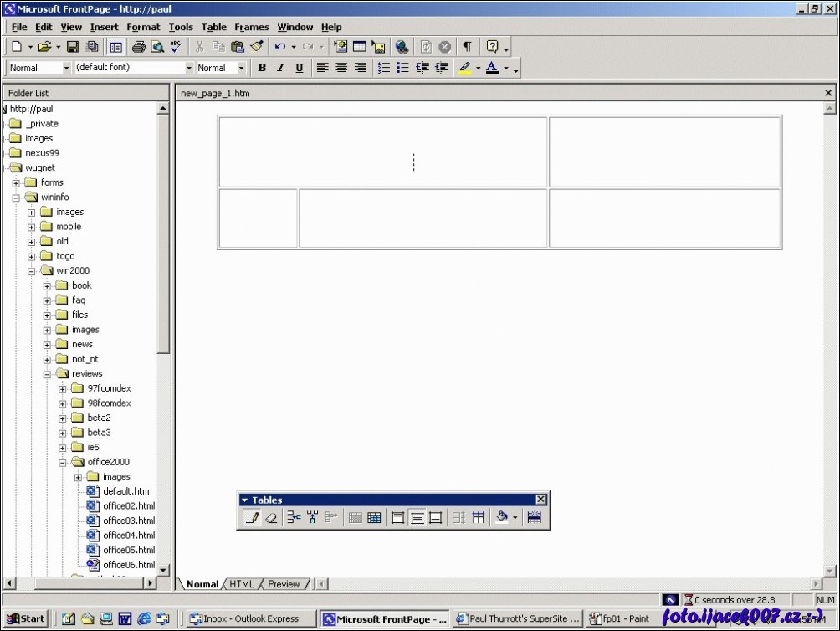Viewport: 840px width, 631px height.
Task: Click the Merge Cells icon in Tables toolbar
Action: point(355,518)
